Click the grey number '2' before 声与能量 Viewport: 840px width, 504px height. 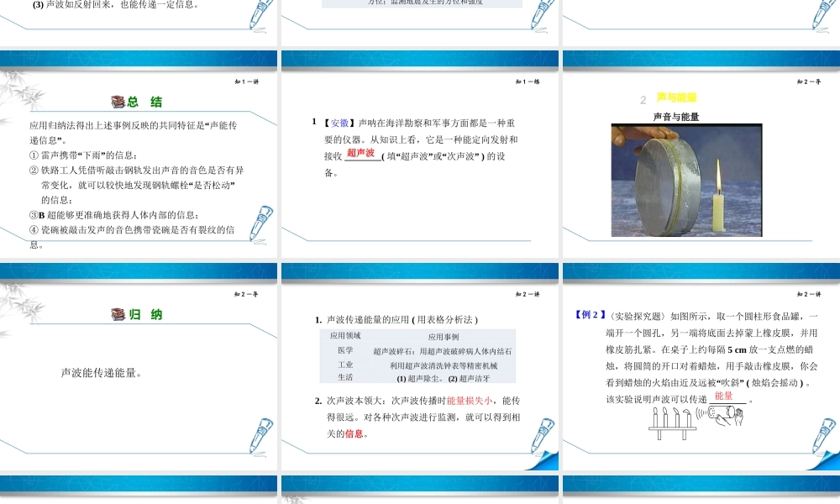coord(643,100)
